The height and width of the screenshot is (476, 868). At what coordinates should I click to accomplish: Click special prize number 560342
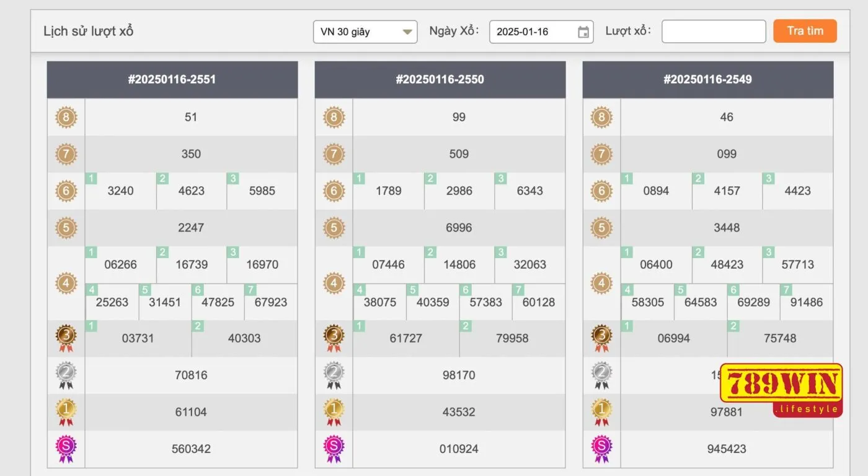(x=191, y=449)
